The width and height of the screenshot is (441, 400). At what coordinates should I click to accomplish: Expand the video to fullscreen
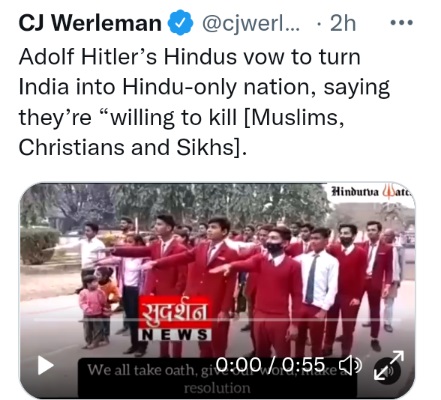389,365
